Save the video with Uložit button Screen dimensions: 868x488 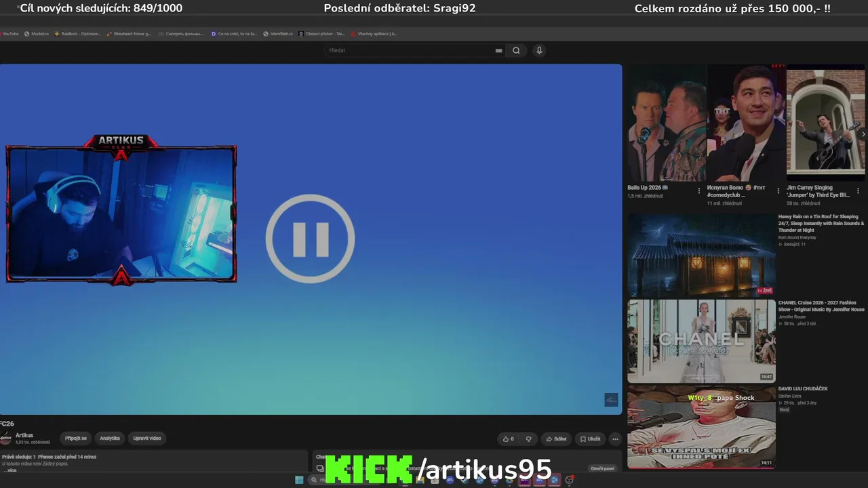[590, 439]
